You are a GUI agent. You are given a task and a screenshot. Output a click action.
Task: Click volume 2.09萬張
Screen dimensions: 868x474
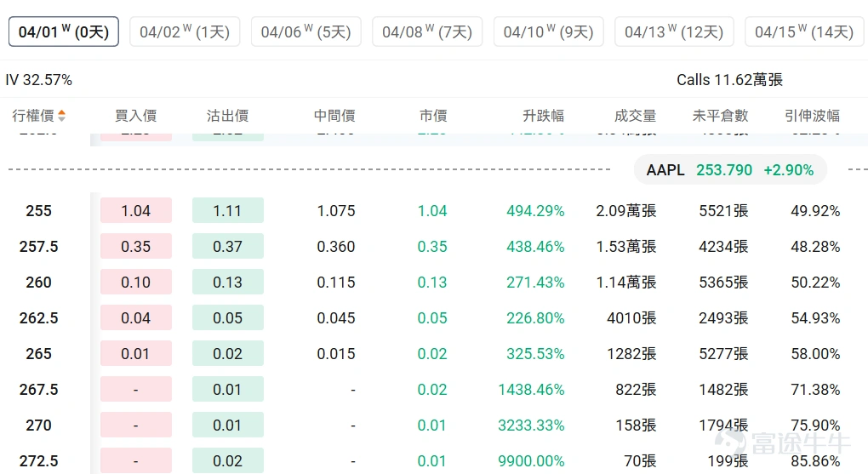tap(626, 210)
